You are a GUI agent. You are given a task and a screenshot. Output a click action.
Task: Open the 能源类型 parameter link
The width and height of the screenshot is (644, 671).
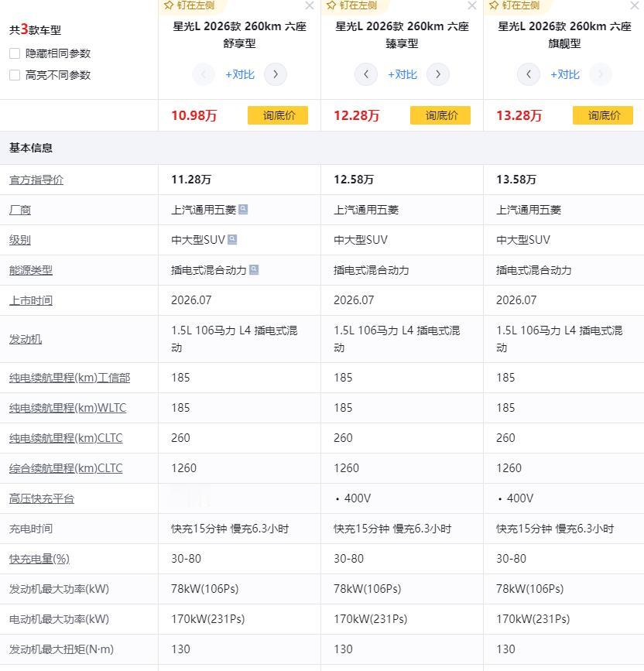click(x=31, y=270)
